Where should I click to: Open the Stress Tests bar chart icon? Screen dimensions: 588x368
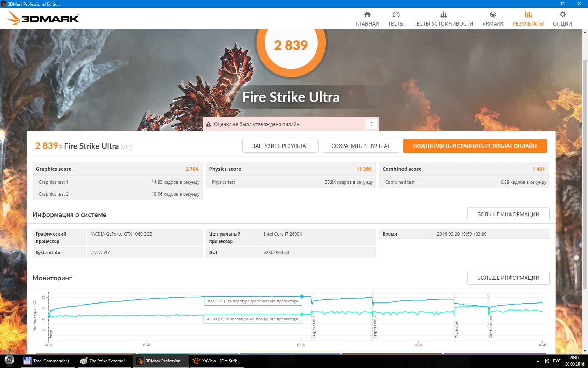click(443, 15)
